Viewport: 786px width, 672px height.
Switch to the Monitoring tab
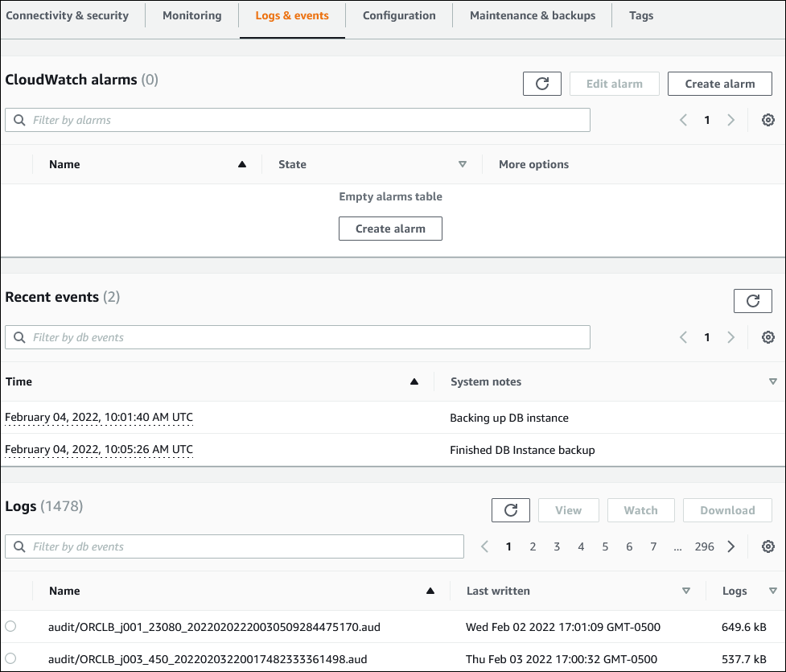(191, 15)
